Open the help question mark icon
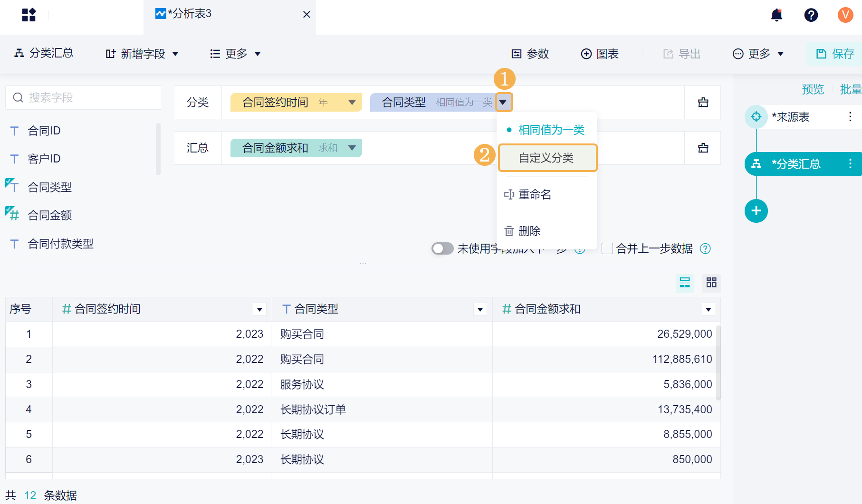Image resolution: width=862 pixels, height=504 pixels. (811, 15)
